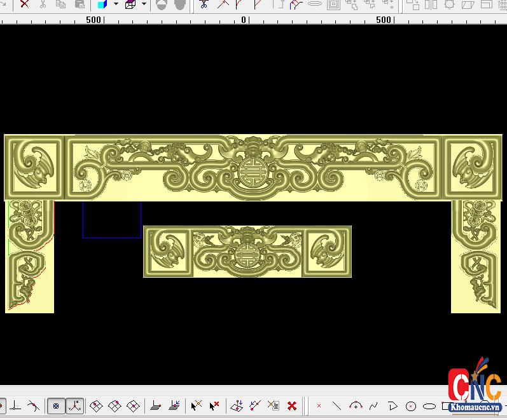Select the scissors cut icon

pyautogui.click(x=43, y=4)
